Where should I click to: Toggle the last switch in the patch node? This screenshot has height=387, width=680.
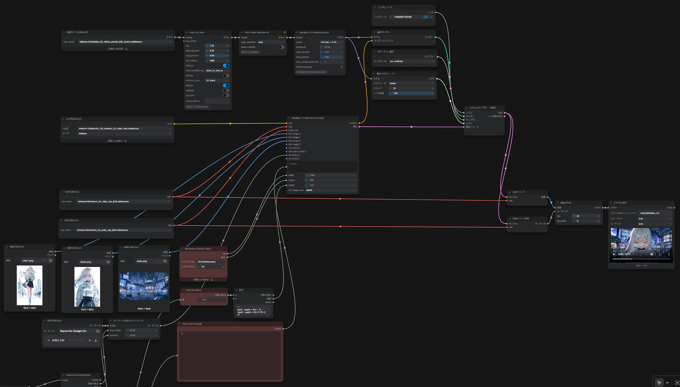tap(226, 95)
